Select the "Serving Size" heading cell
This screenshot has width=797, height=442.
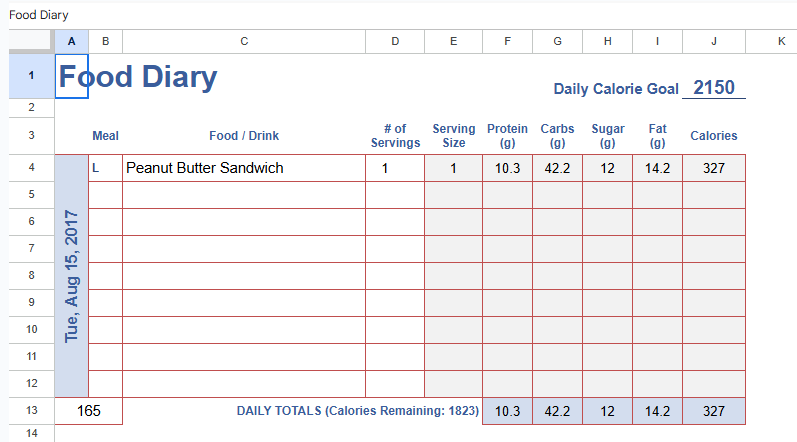pyautogui.click(x=453, y=135)
